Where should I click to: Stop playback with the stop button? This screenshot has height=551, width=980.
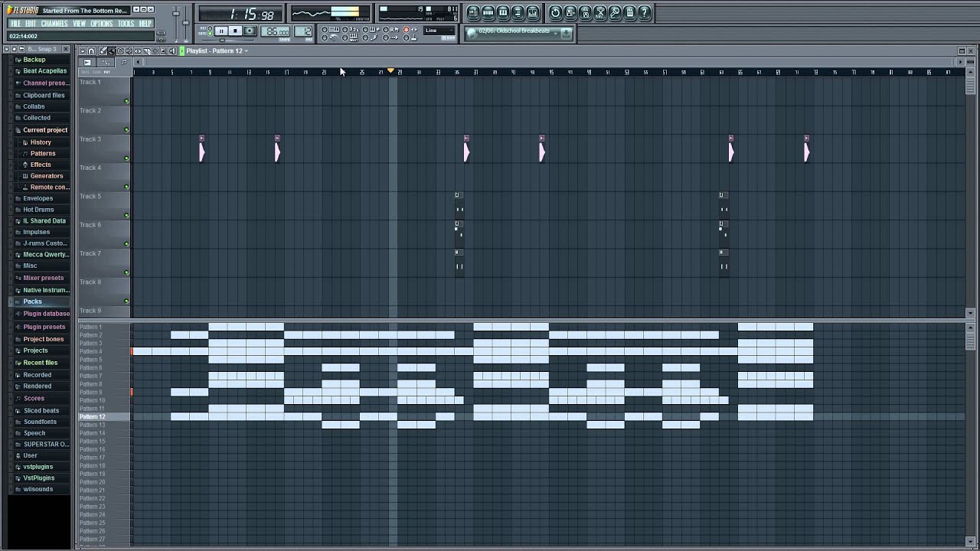click(235, 31)
